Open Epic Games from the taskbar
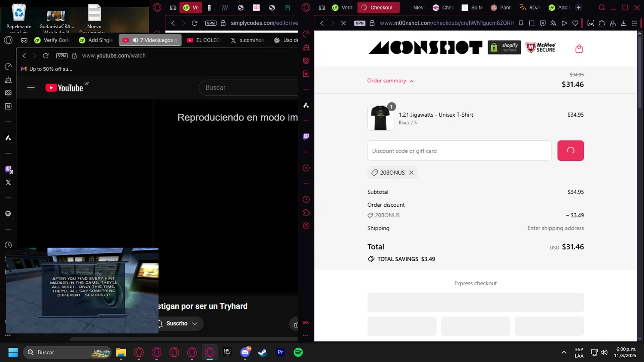Screen dimensions: 644x362 click(x=228, y=352)
